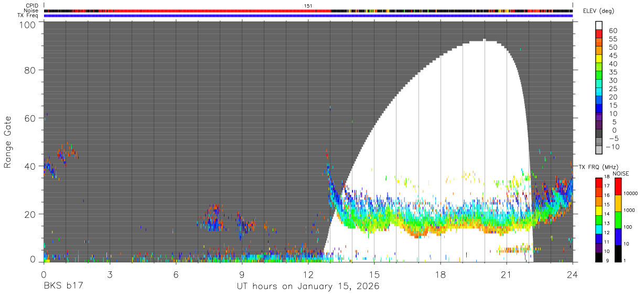Pick green noise swatch between 100 and 1000
Viewport: 644px width, 297px height.
(617, 219)
